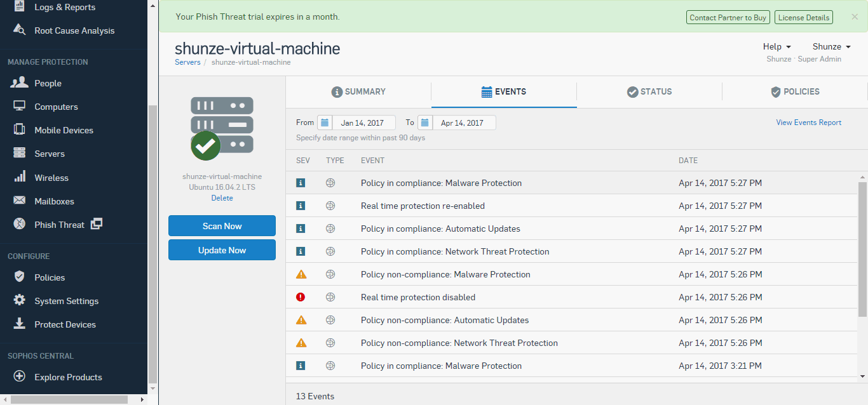Select 'Policy in compliance: Network Threat Protection' row
The width and height of the screenshot is (868, 405).
click(572, 251)
